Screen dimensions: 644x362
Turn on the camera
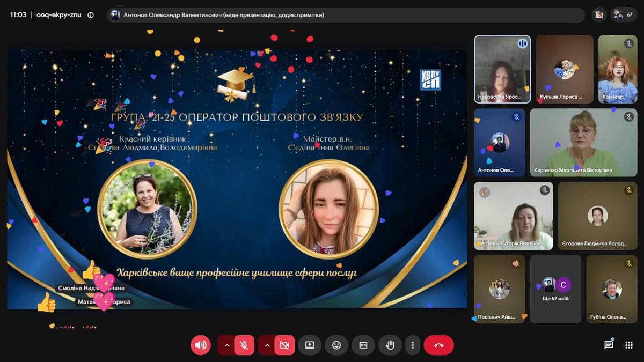(284, 345)
